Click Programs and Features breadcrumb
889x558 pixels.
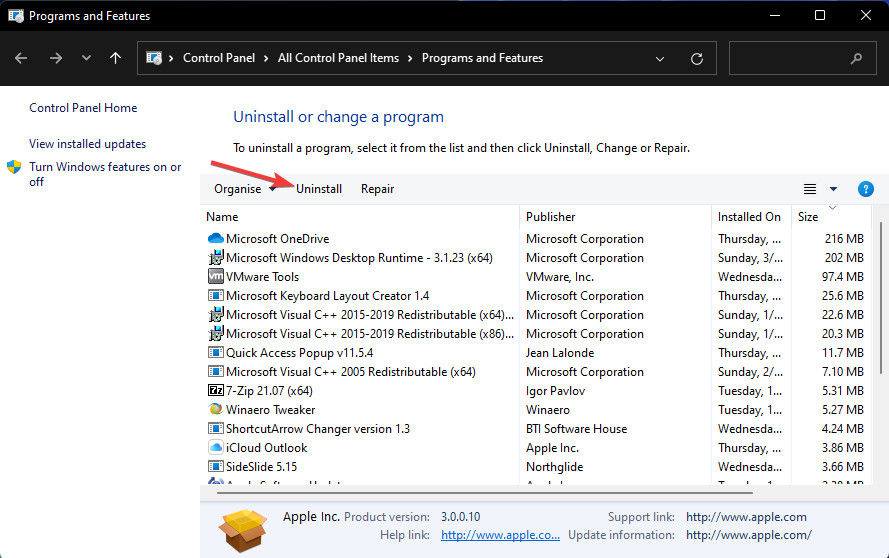[x=482, y=58]
